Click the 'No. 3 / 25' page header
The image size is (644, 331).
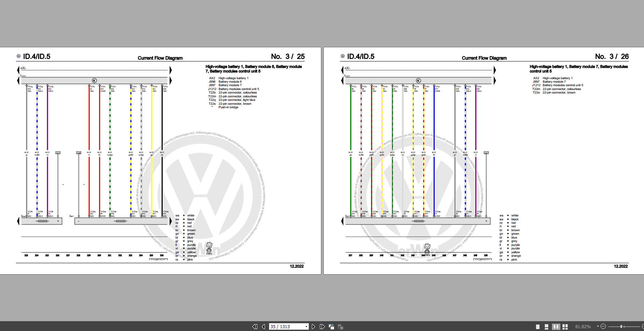click(288, 56)
